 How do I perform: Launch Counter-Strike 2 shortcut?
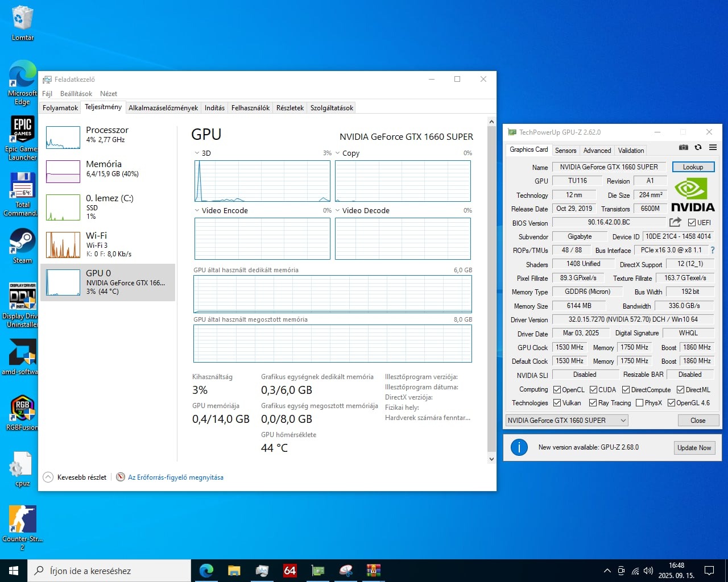22,528
